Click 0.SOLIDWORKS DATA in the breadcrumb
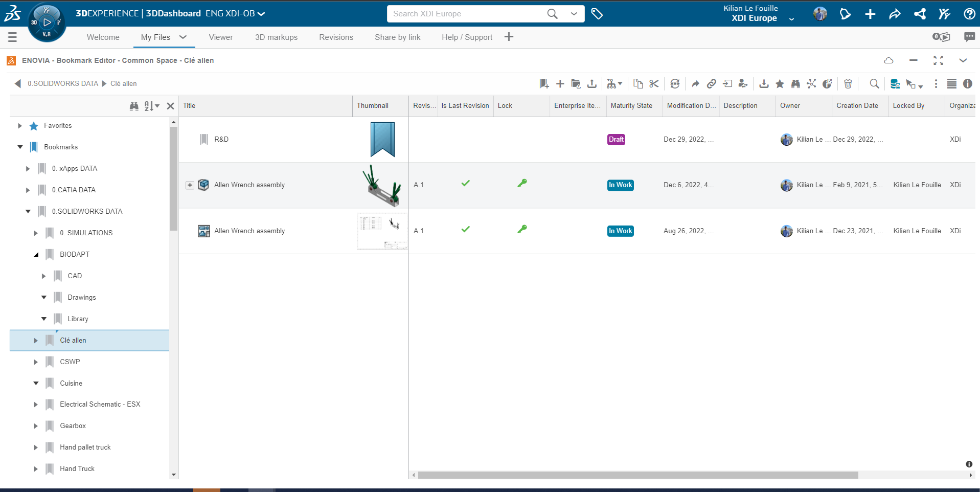 pos(62,83)
